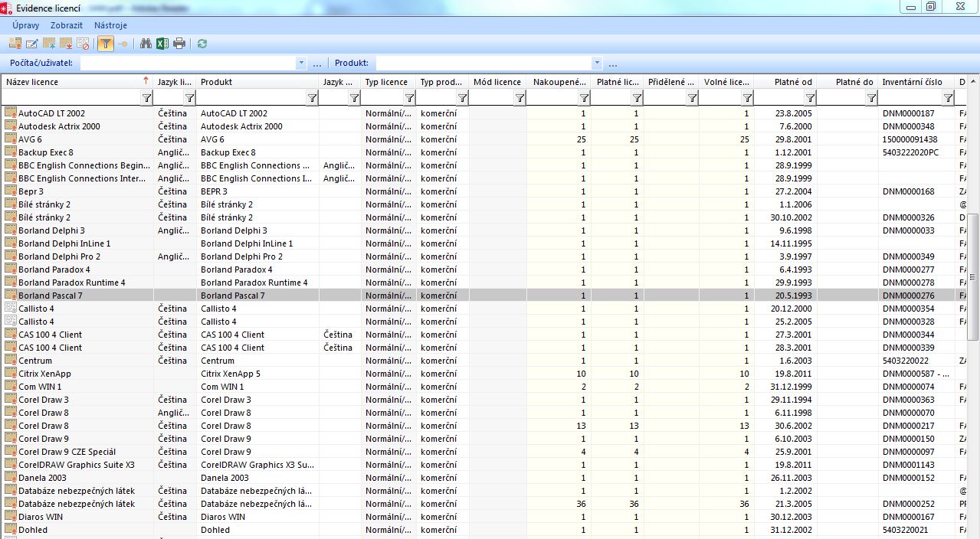Print the license list with printer icon
The image size is (980, 539).
179,44
